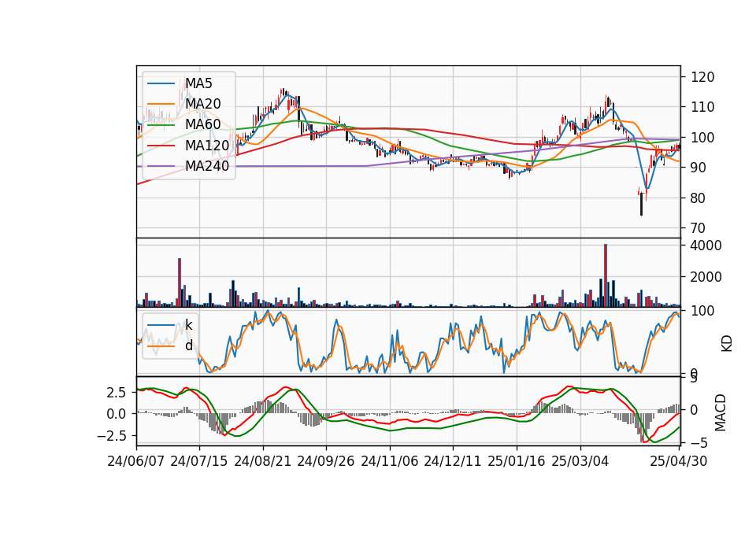The image size is (756, 543).
Task: Click the purple MA240 legend line sample
Action: click(x=161, y=166)
